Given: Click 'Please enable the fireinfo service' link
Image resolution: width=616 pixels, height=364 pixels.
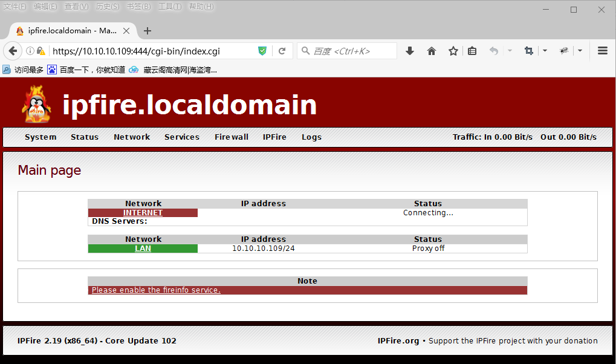Looking at the screenshot, I should (156, 290).
